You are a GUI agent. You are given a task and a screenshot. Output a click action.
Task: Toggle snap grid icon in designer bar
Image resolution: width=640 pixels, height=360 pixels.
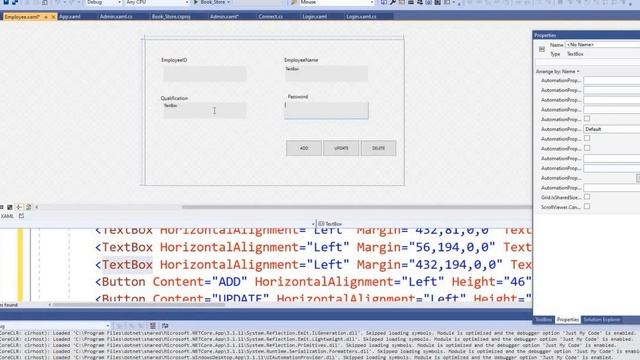pyautogui.click(x=10, y=207)
